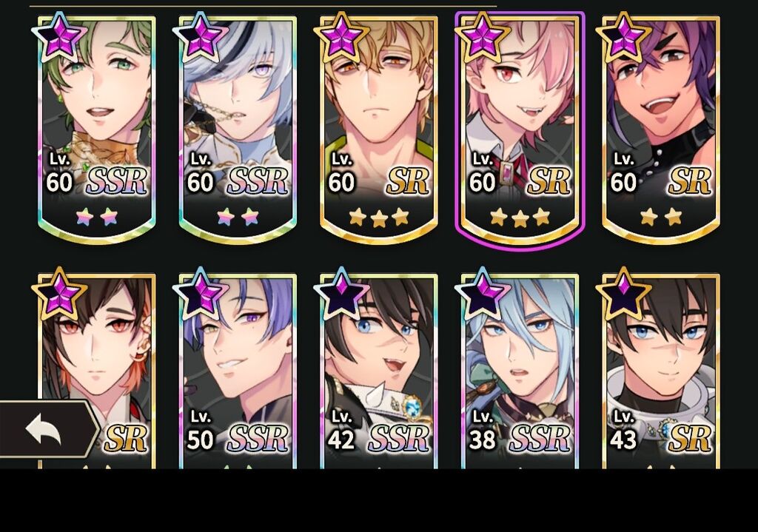
Task: Select the level 50 SSR purple-haired card
Action: point(238,371)
